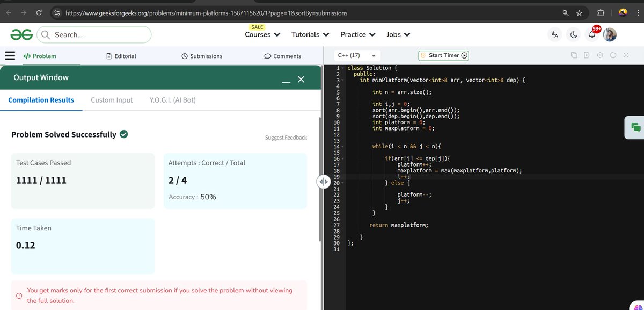Viewport: 644px width, 310px height.
Task: Click the browser address bar URL
Action: [x=206, y=12]
